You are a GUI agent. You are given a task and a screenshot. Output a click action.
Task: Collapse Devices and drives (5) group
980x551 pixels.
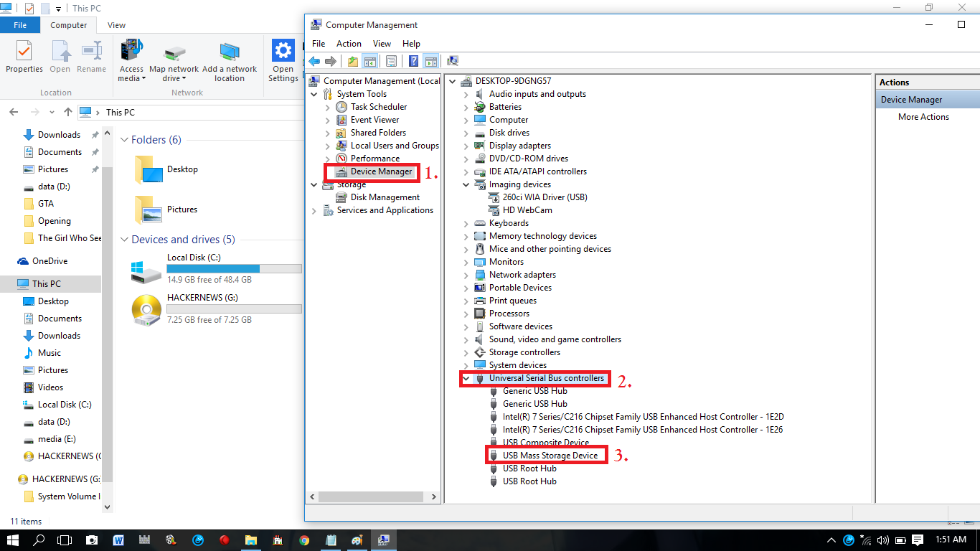coord(124,240)
